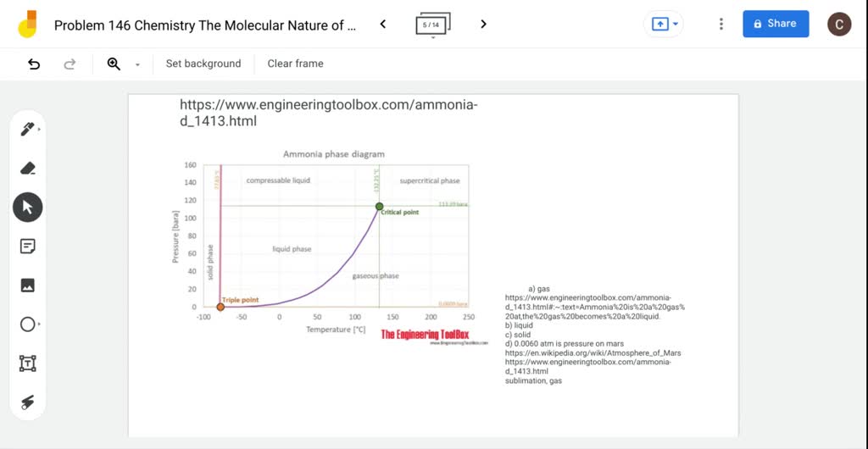Undo the last action
Viewport: 868px width, 449px height.
click(x=34, y=64)
